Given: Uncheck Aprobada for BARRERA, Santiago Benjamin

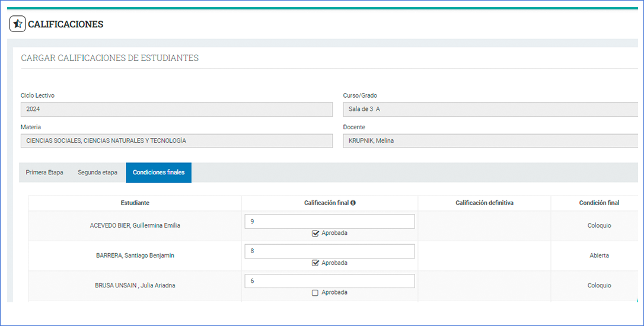Looking at the screenshot, I should 315,263.
